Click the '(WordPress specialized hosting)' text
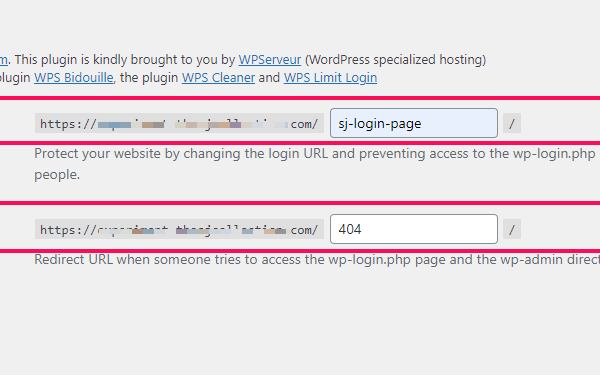Image resolution: width=600 pixels, height=375 pixels. 395,60
